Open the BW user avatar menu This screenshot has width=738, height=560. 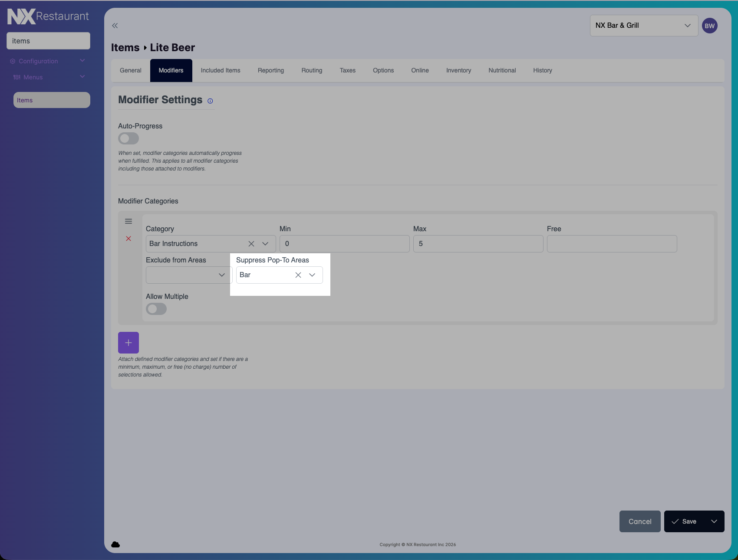pos(709,26)
